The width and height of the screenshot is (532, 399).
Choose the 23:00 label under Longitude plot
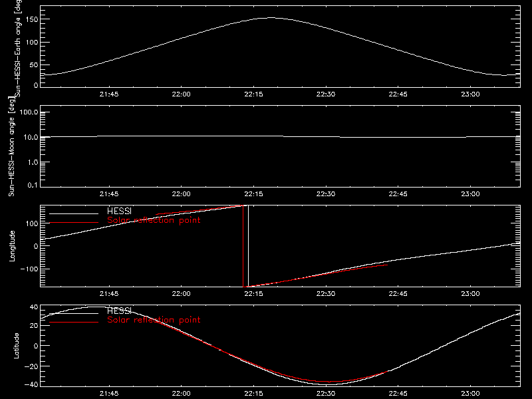470,294
